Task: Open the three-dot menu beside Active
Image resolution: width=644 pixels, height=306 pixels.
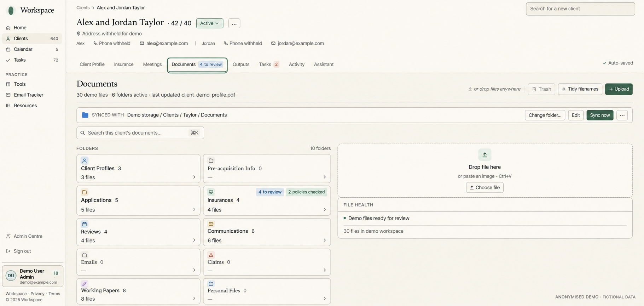Action: pyautogui.click(x=234, y=23)
